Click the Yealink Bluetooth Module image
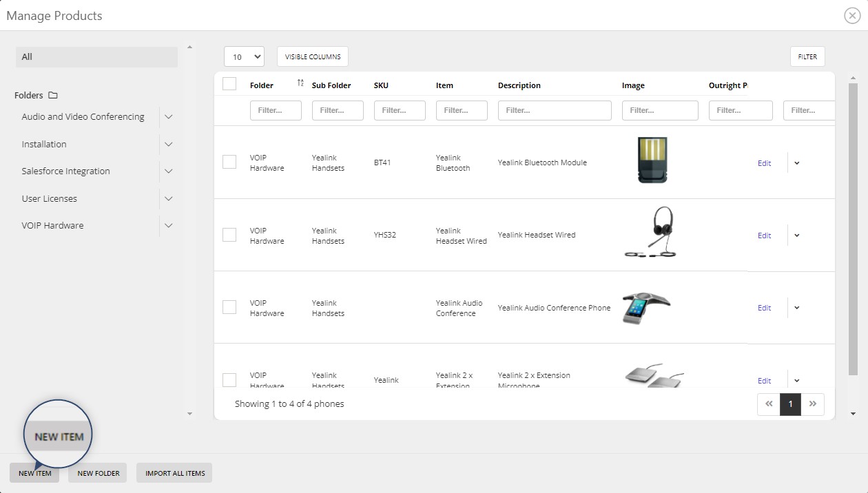This screenshot has width=868, height=493. [652, 160]
